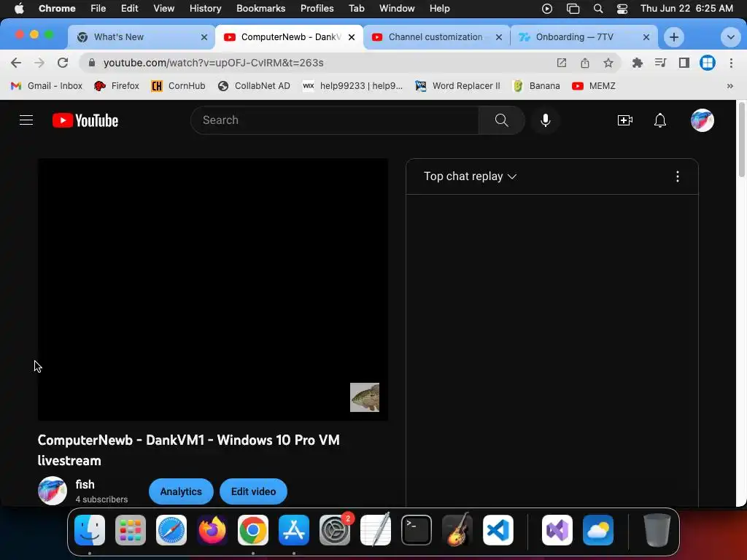The image size is (747, 560).
Task: Open macOS Control Center icon
Action: [622, 9]
